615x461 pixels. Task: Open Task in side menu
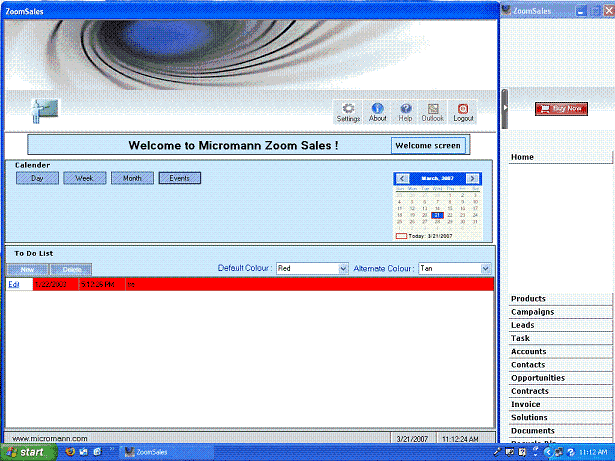pyautogui.click(x=560, y=338)
